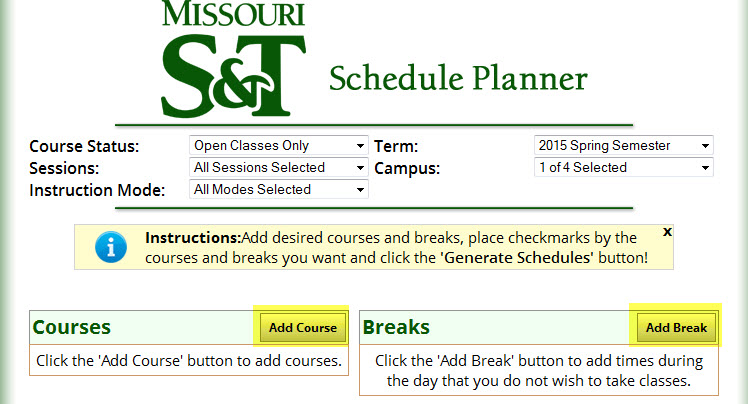Click the empty Courses list placeholder message
The width and height of the screenshot is (748, 404).
click(x=189, y=361)
